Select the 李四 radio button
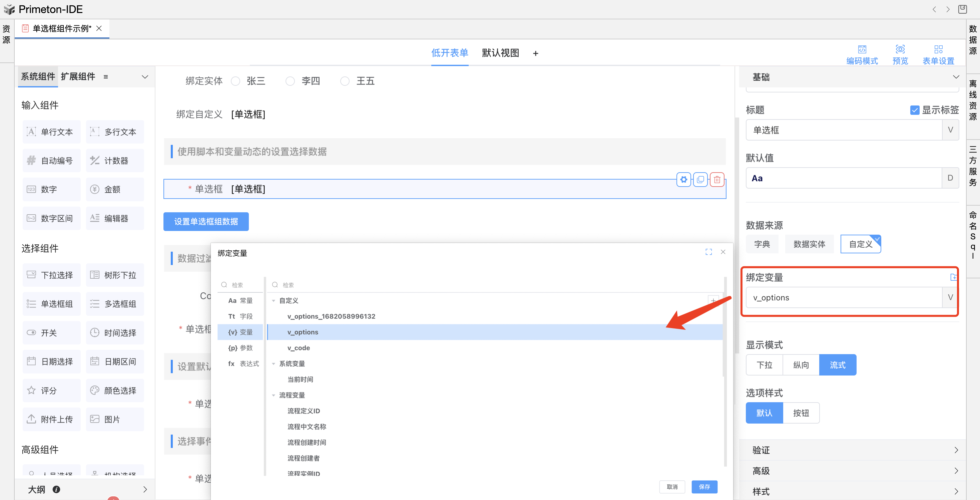Image resolution: width=980 pixels, height=500 pixels. [290, 81]
